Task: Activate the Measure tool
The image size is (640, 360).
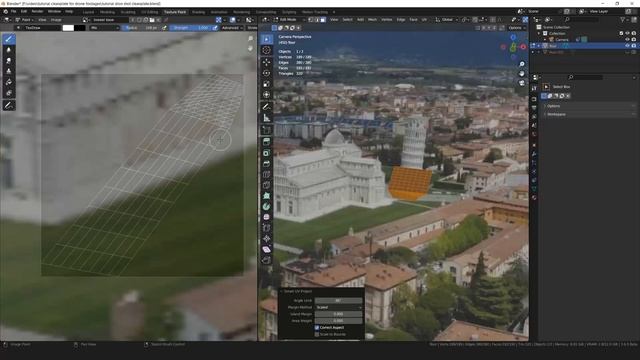Action: click(x=267, y=118)
